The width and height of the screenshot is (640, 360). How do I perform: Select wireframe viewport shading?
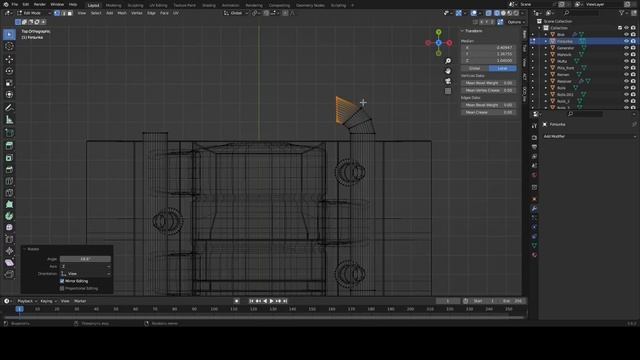pos(497,13)
